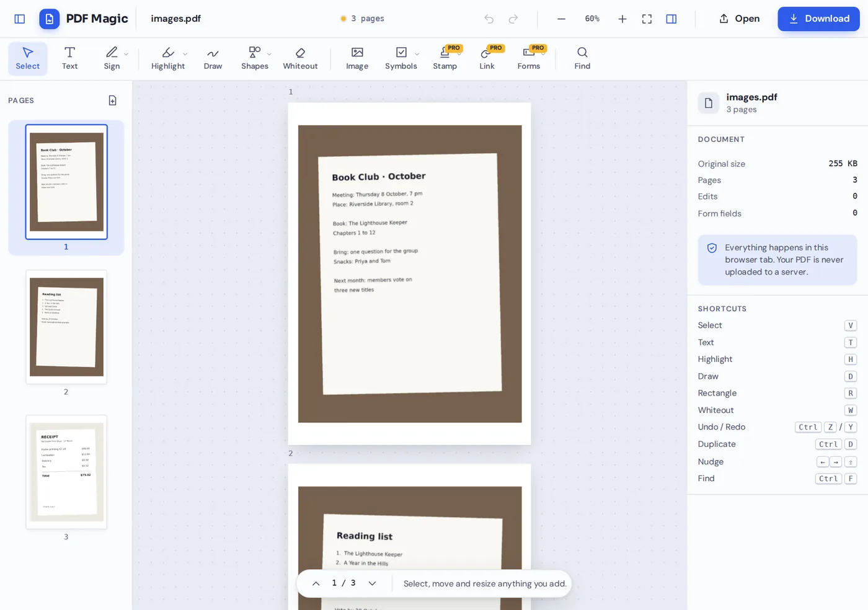Viewport: 868px width, 610px height.
Task: Click the PDF Magic logo icon
Action: coord(50,19)
